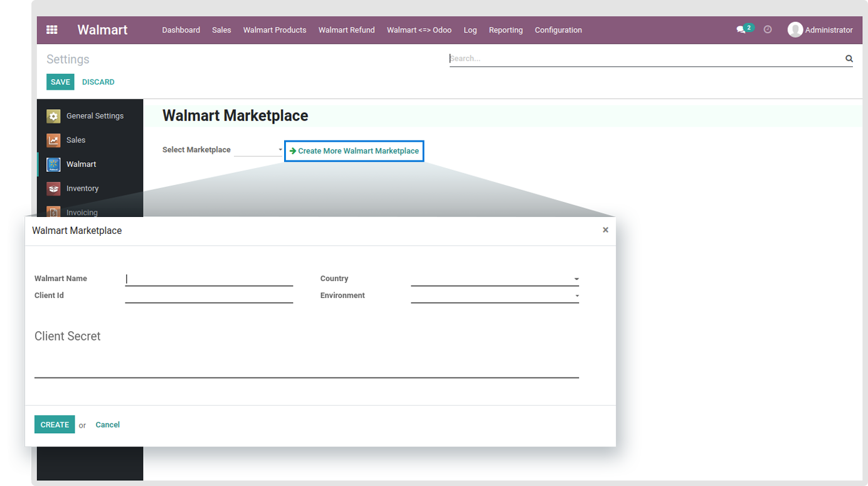Click the Select Marketplace label

[196, 150]
